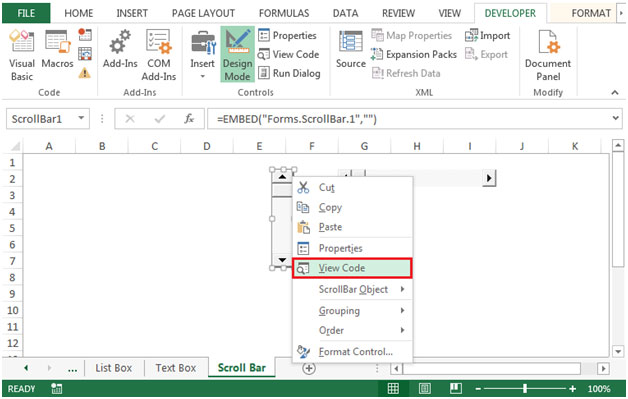Switch to Page Break Preview
The width and height of the screenshot is (628, 399).
coord(456,389)
